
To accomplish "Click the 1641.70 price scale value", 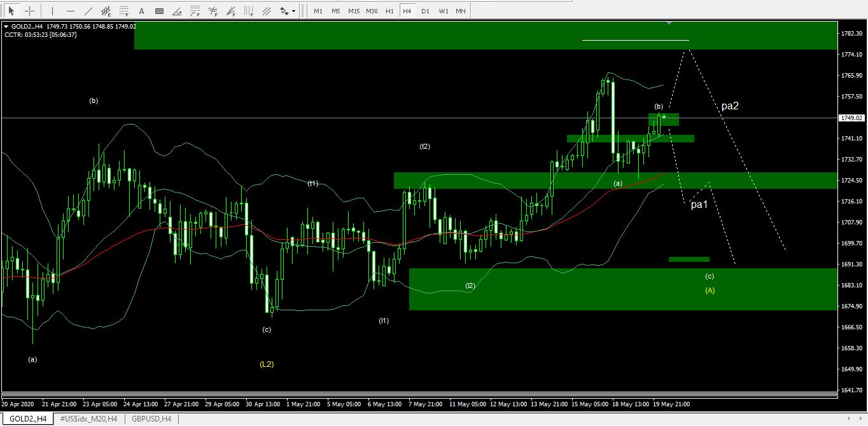I will [x=850, y=390].
